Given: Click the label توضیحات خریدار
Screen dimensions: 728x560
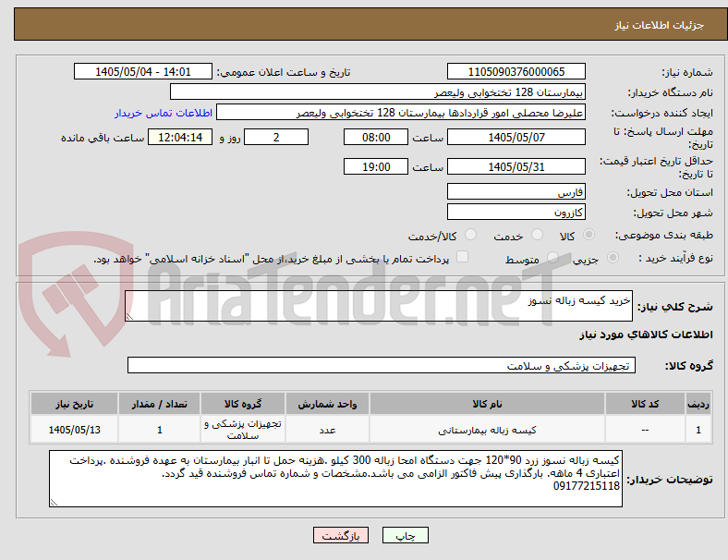Looking at the screenshot, I should tap(670, 480).
